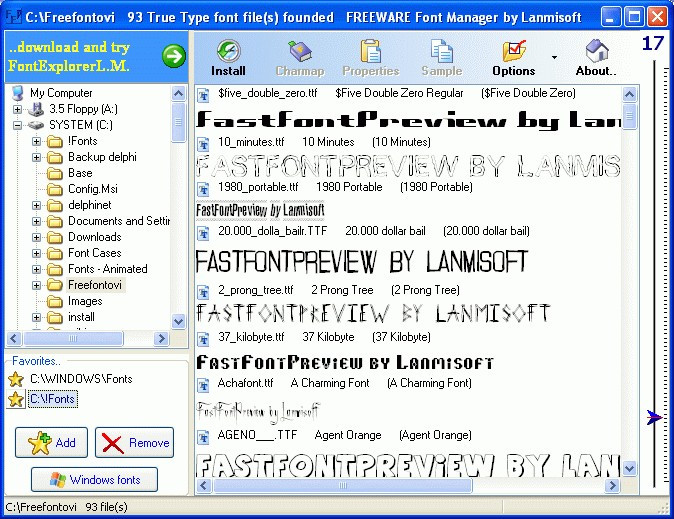Screen dimensions: 674x519
Task: Click the Windows fonts button
Action: [94, 479]
